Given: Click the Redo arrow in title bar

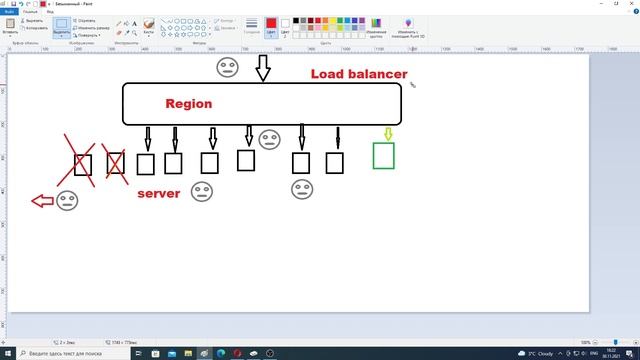Looking at the screenshot, I should click(x=28, y=4).
